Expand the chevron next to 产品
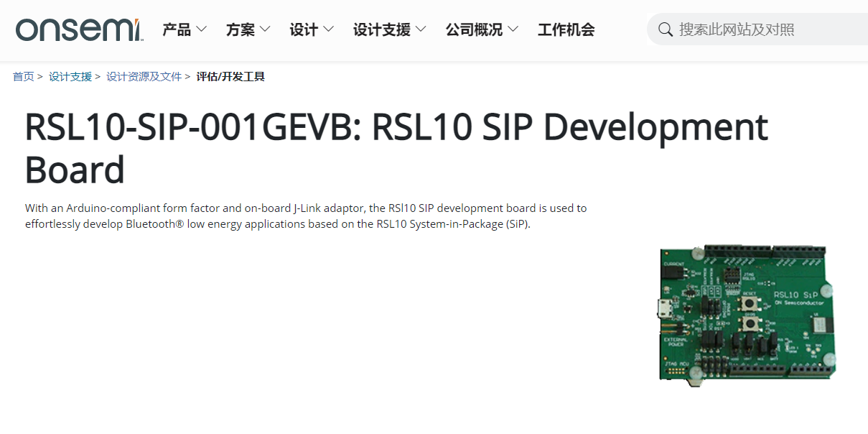The height and width of the screenshot is (434, 868). pos(201,29)
